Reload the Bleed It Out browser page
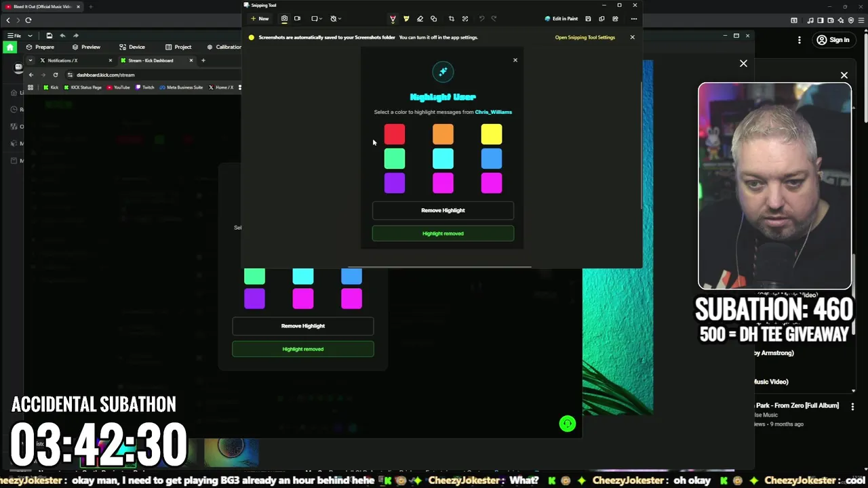868x488 pixels. [28, 20]
